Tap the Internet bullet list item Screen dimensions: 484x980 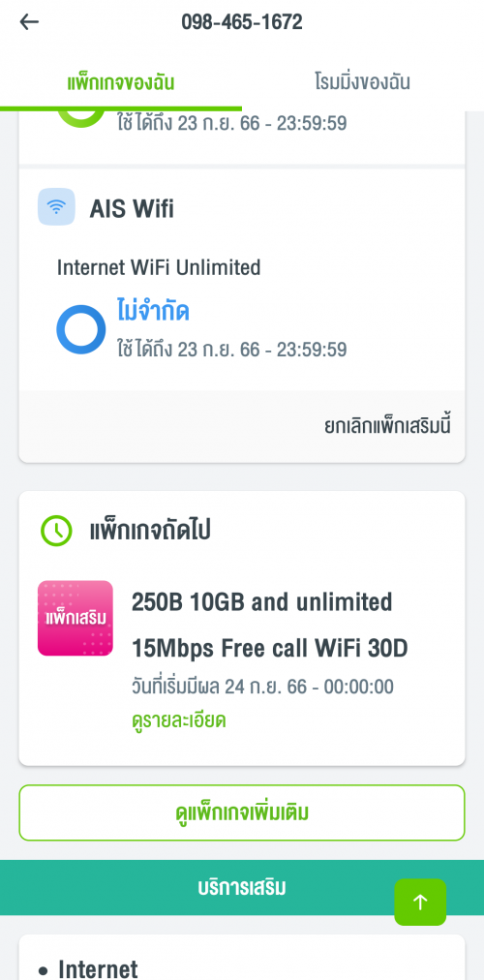tap(89, 968)
